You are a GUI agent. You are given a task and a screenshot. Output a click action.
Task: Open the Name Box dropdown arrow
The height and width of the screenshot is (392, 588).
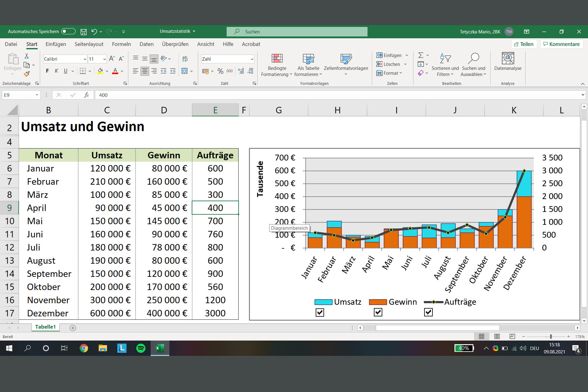(x=37, y=95)
